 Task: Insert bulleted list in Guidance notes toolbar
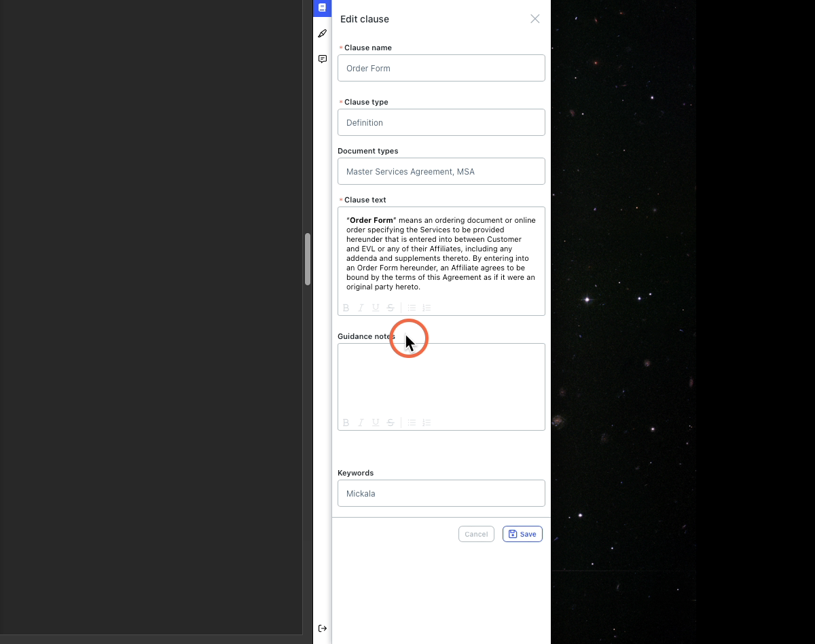412,423
